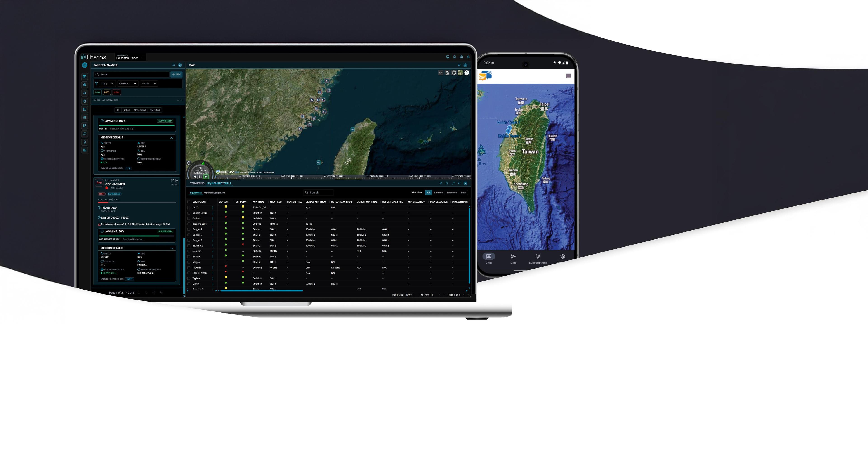Open the TIME filter dropdown

107,84
